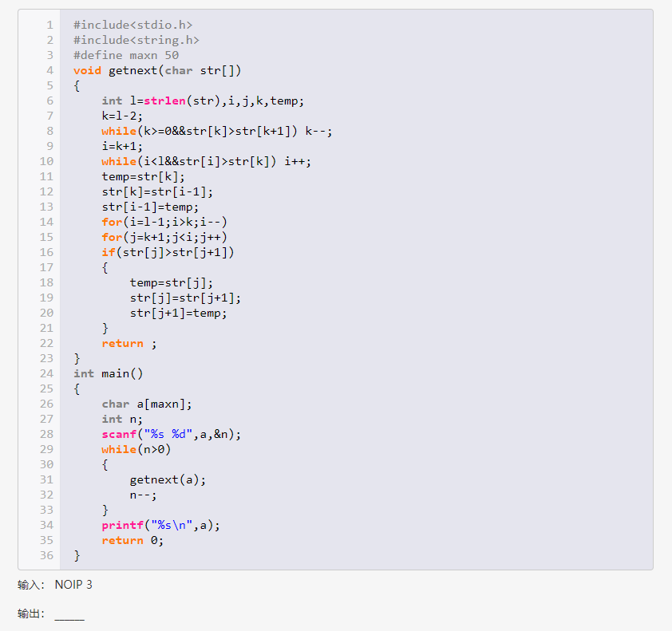Click the 'temp=str[k];' statement
The image size is (672, 631).
143,176
